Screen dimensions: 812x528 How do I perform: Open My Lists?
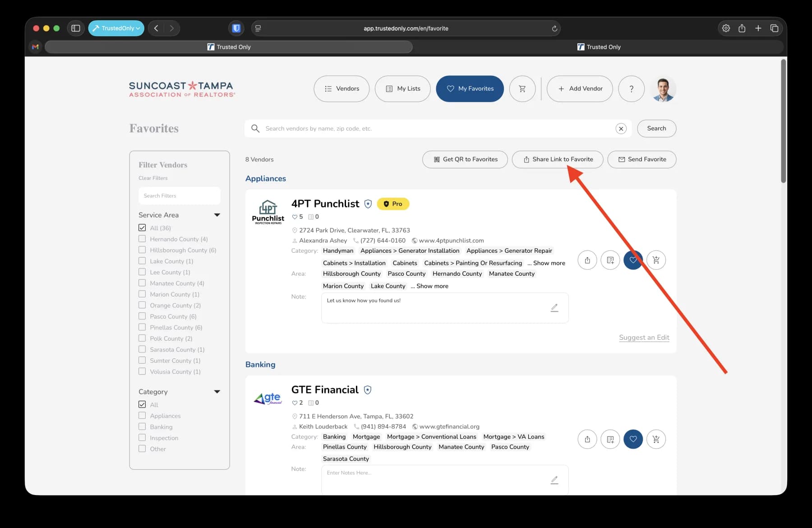tap(403, 89)
